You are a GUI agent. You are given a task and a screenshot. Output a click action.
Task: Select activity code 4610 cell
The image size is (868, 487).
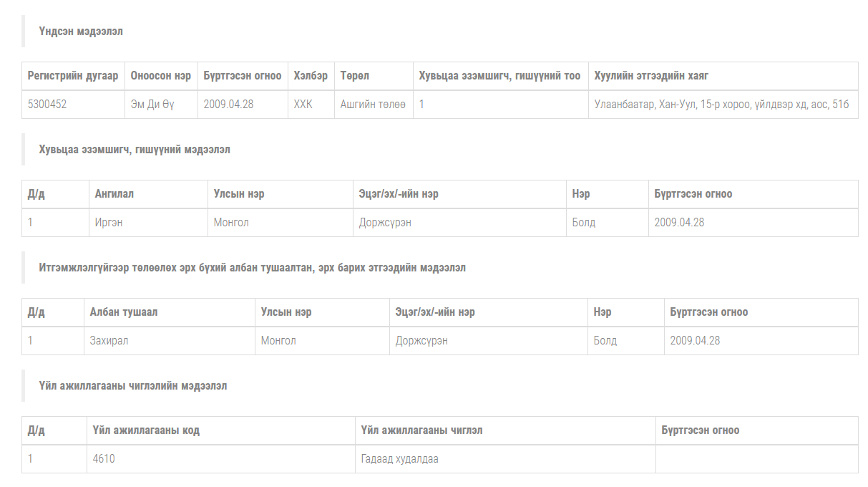click(x=104, y=459)
